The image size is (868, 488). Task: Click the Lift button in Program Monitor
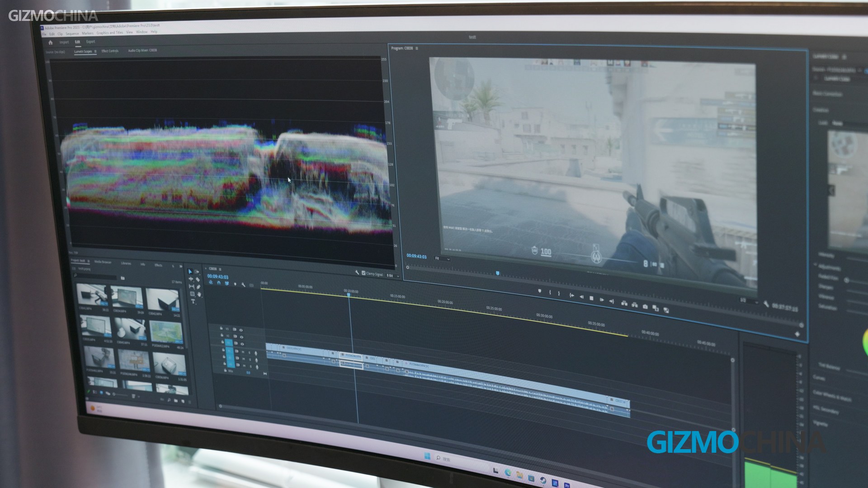click(x=624, y=303)
